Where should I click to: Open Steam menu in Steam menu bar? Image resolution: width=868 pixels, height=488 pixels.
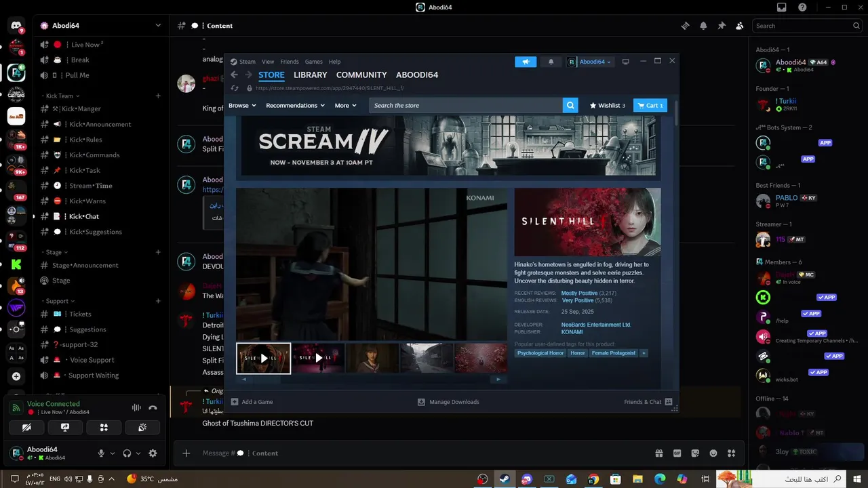click(x=247, y=62)
